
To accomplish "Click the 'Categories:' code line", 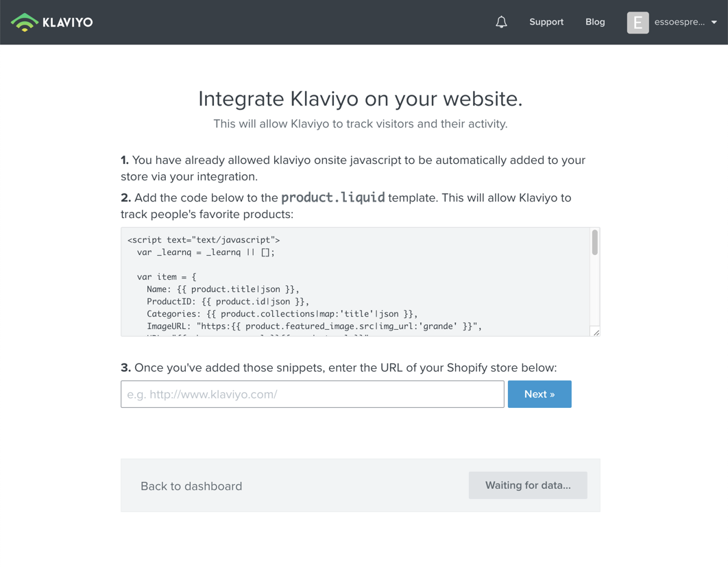I will pos(282,314).
